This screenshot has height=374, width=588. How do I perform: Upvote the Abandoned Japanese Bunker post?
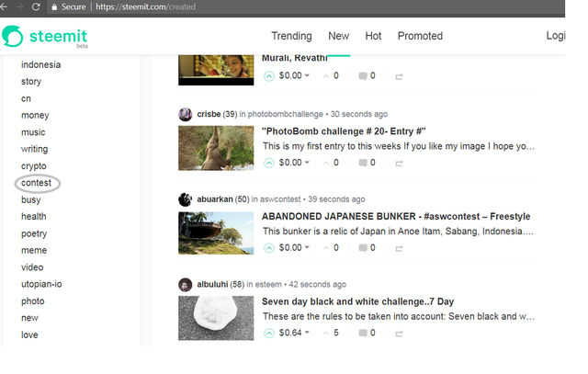(269, 248)
